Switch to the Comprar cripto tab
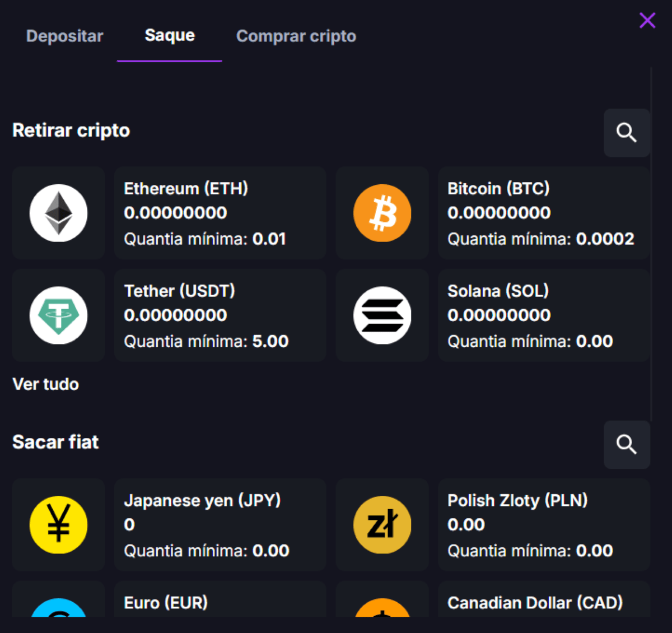The image size is (672, 633). point(296,35)
